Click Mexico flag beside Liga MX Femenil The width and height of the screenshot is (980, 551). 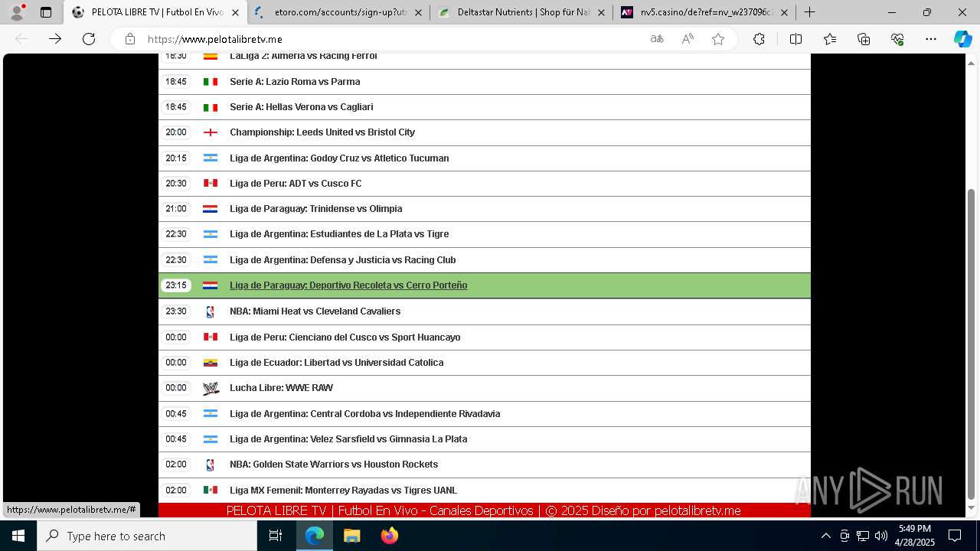211,491
